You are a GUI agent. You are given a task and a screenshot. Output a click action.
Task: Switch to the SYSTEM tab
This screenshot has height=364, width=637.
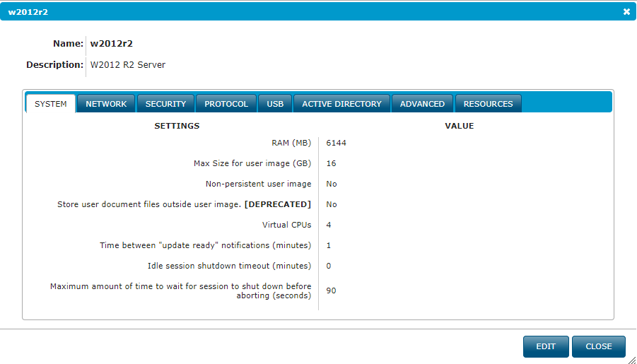pos(51,104)
